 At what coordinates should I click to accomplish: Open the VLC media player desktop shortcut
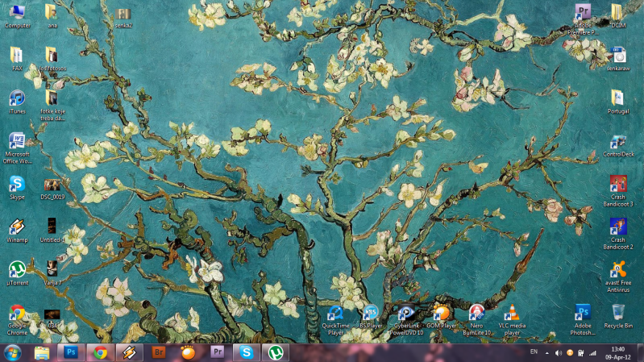[511, 313]
